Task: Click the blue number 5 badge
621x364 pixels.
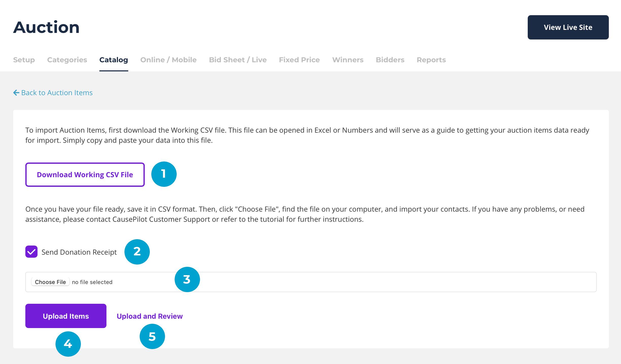Action: pyautogui.click(x=152, y=336)
